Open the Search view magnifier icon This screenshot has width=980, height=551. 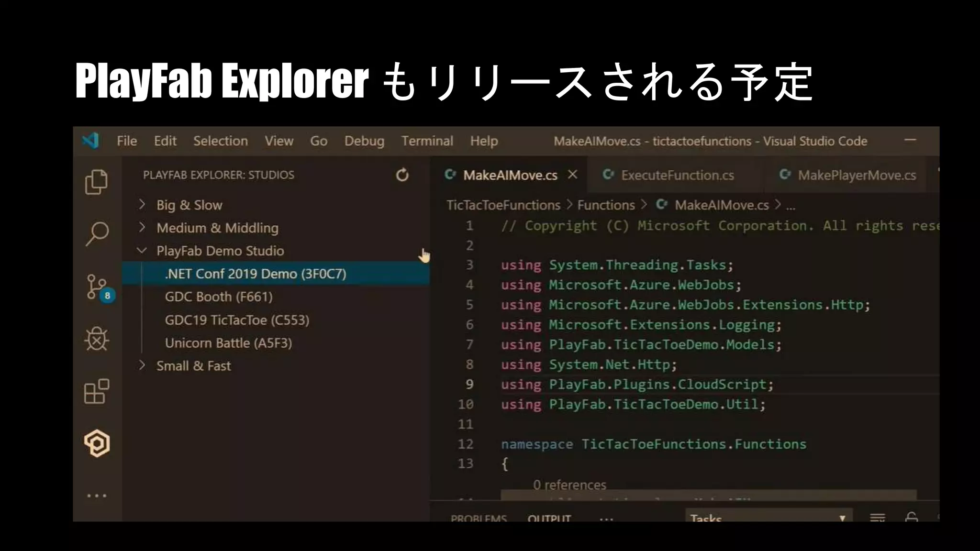97,234
